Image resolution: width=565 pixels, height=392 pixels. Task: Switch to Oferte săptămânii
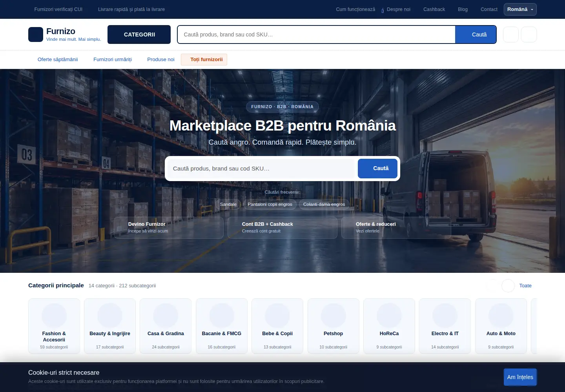pos(58,60)
